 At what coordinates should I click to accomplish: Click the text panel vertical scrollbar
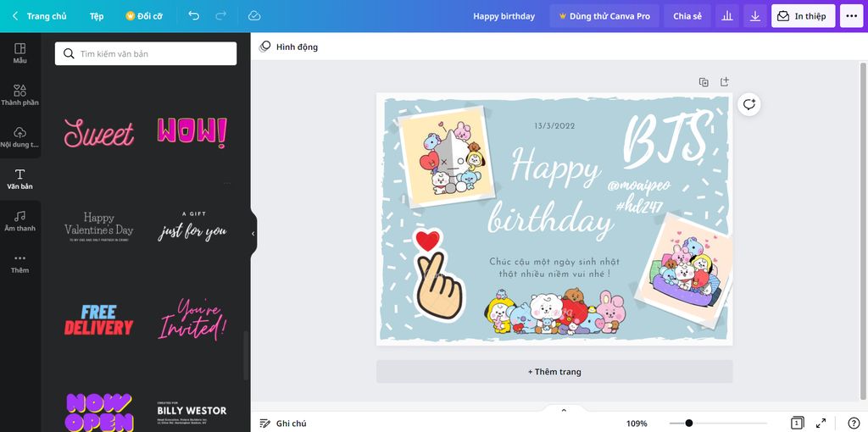pyautogui.click(x=246, y=354)
